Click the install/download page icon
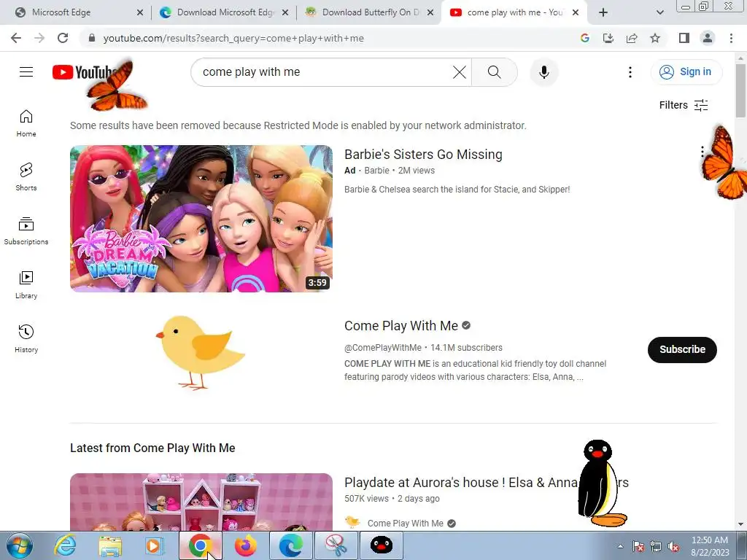This screenshot has height=560, width=747. (x=608, y=38)
